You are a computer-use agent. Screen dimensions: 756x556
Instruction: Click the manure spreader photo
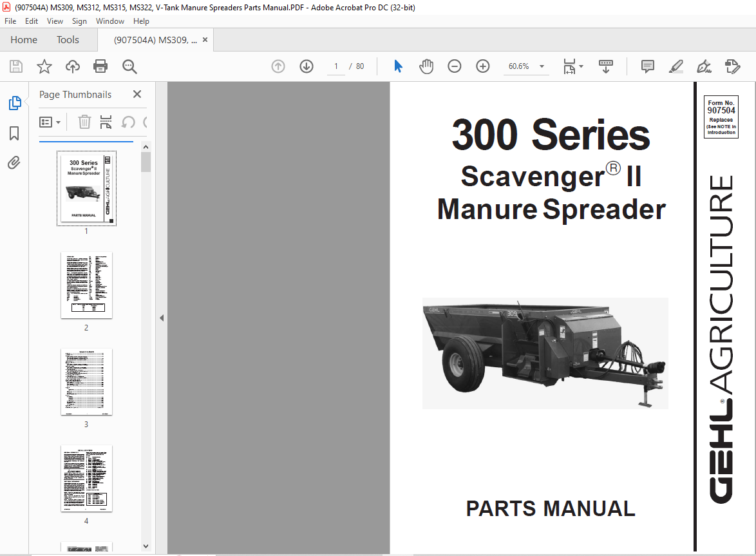(545, 353)
